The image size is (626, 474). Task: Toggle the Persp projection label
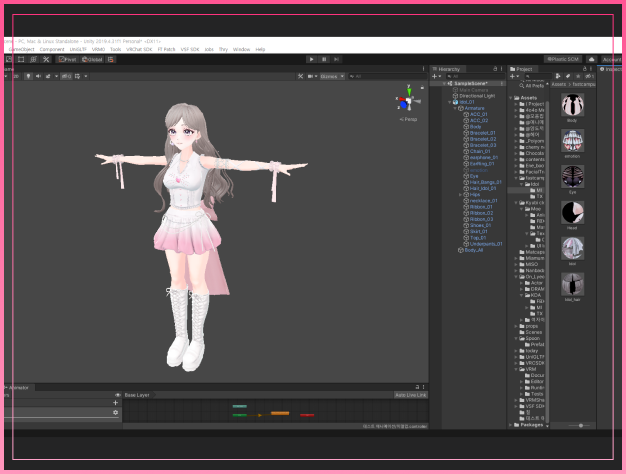click(x=408, y=119)
